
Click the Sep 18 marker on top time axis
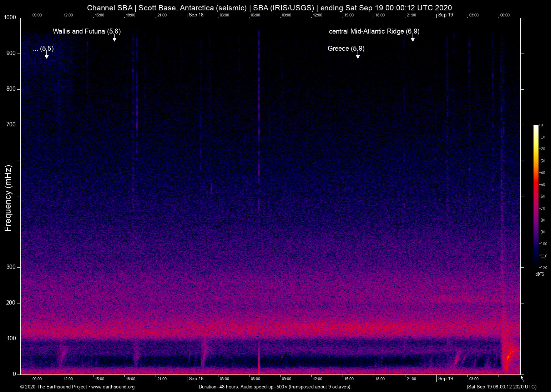196,15
